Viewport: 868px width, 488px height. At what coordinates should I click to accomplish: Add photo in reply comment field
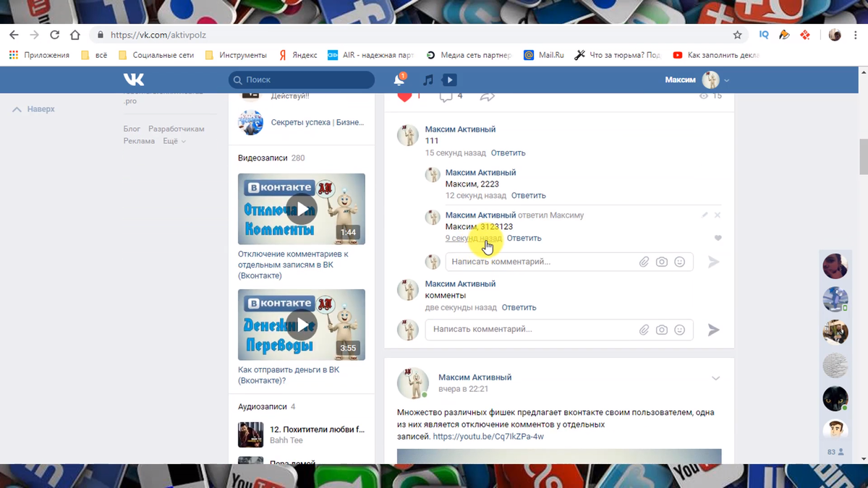click(x=662, y=262)
